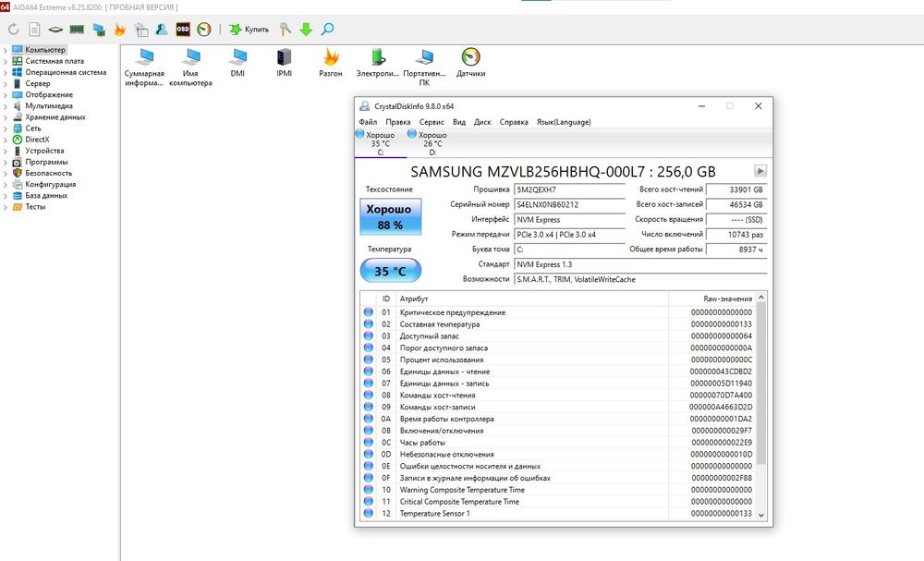Image resolution: width=924 pixels, height=561 pixels.
Task: Click the serial number field S4ELNX0NB60212
Action: click(x=569, y=204)
